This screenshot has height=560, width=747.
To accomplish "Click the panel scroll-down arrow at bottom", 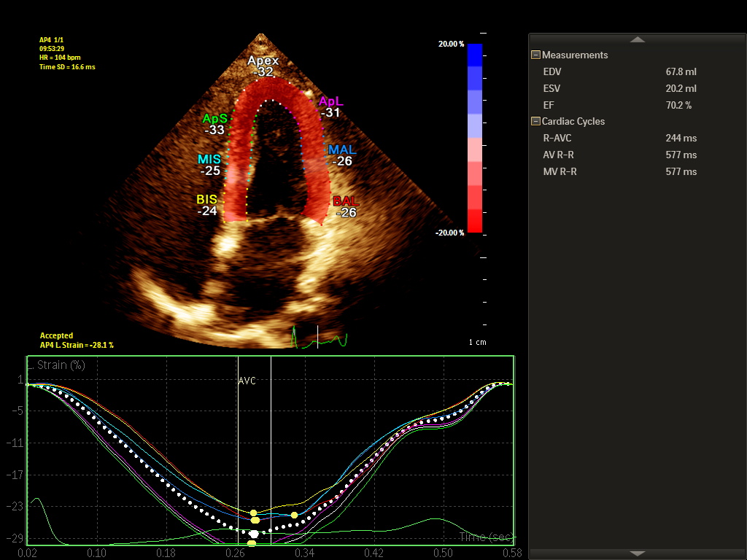I will coord(638,553).
